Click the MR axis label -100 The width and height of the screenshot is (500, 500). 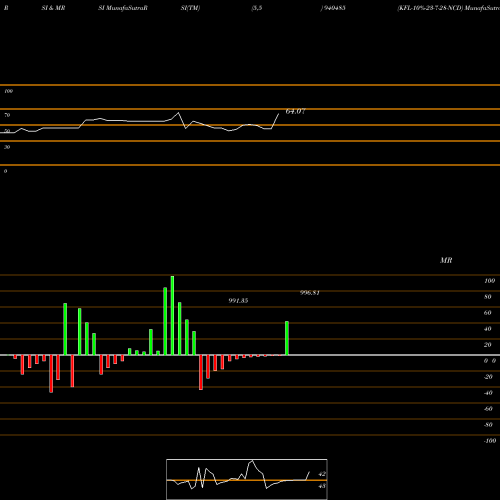490,441
